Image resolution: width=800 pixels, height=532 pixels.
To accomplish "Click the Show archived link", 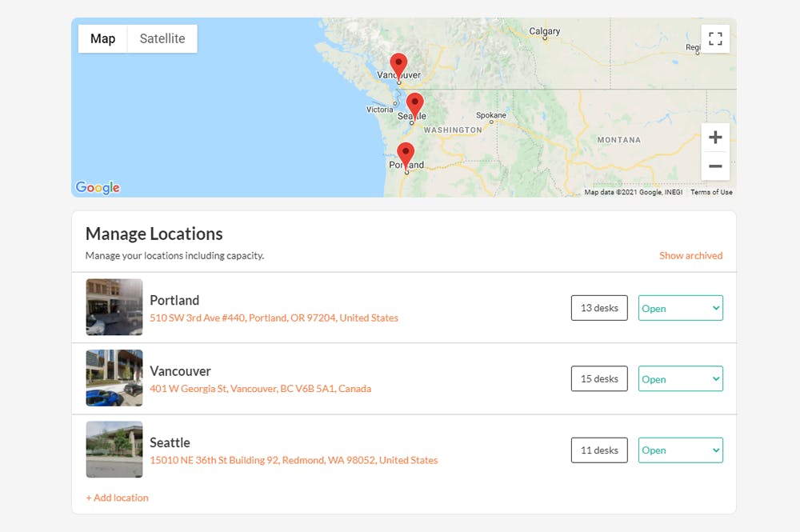I will pos(691,255).
